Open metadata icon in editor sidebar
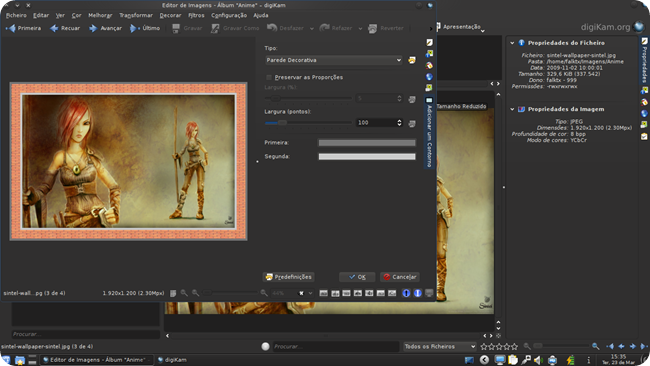The height and width of the screenshot is (366, 650). point(429,54)
